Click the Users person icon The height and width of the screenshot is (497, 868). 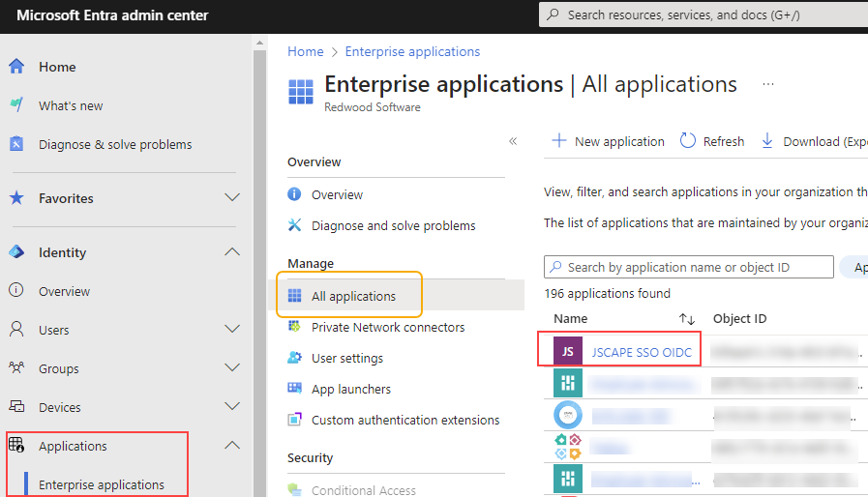[16, 330]
